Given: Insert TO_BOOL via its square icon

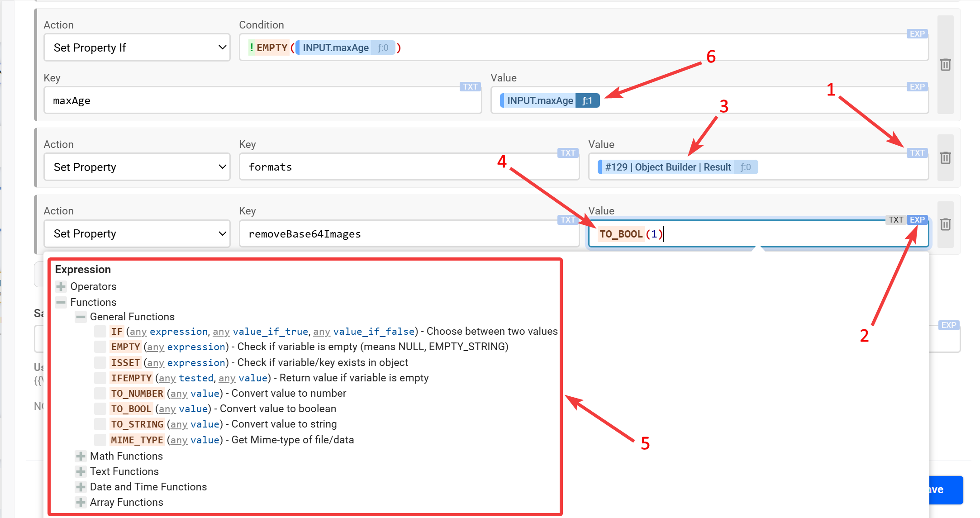Looking at the screenshot, I should (100, 409).
